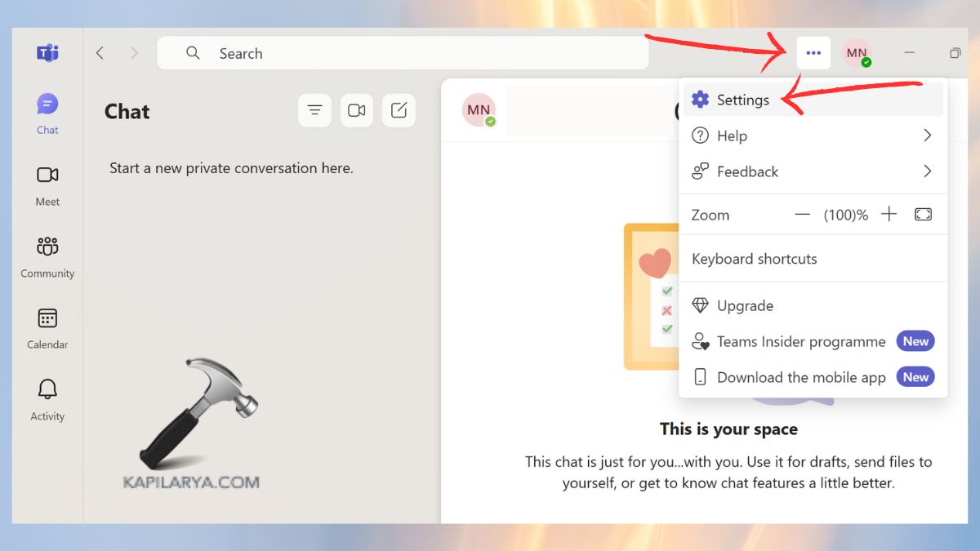View Activity notifications in sidebar
The height and width of the screenshot is (551, 980).
click(x=47, y=397)
